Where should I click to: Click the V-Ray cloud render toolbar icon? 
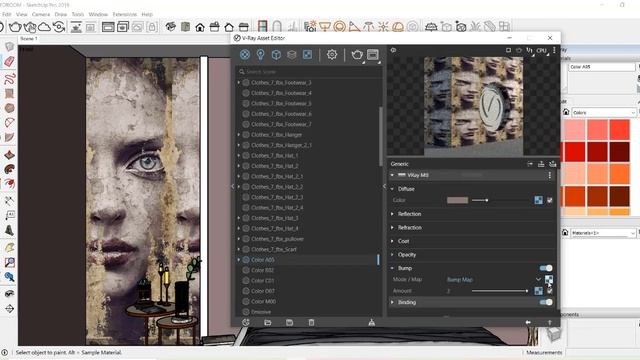click(x=44, y=27)
